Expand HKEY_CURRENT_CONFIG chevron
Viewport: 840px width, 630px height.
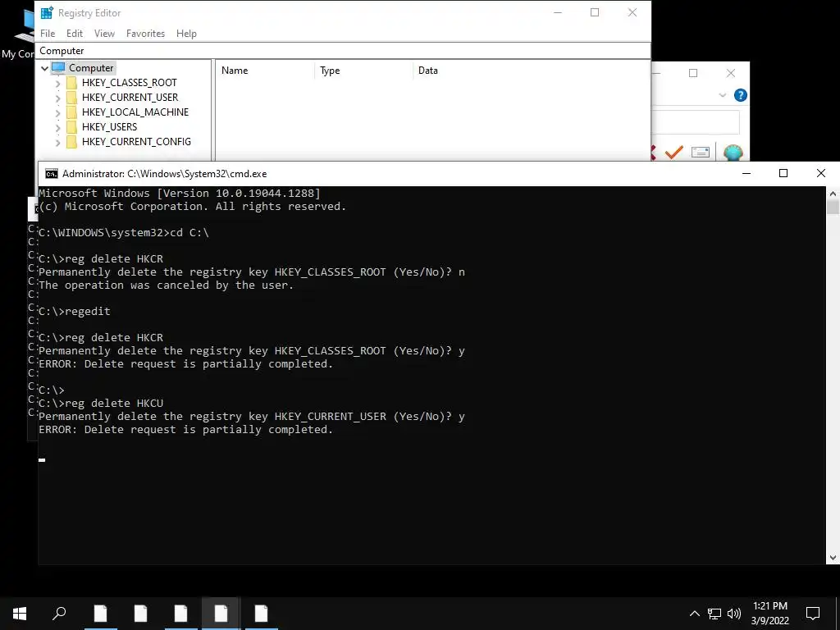pyautogui.click(x=58, y=142)
